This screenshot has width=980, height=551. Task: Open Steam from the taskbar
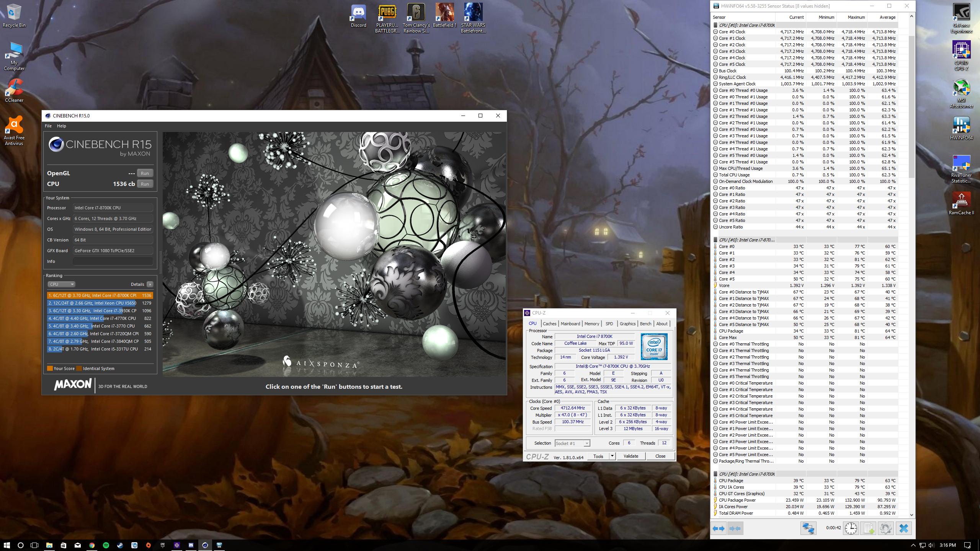[120, 545]
